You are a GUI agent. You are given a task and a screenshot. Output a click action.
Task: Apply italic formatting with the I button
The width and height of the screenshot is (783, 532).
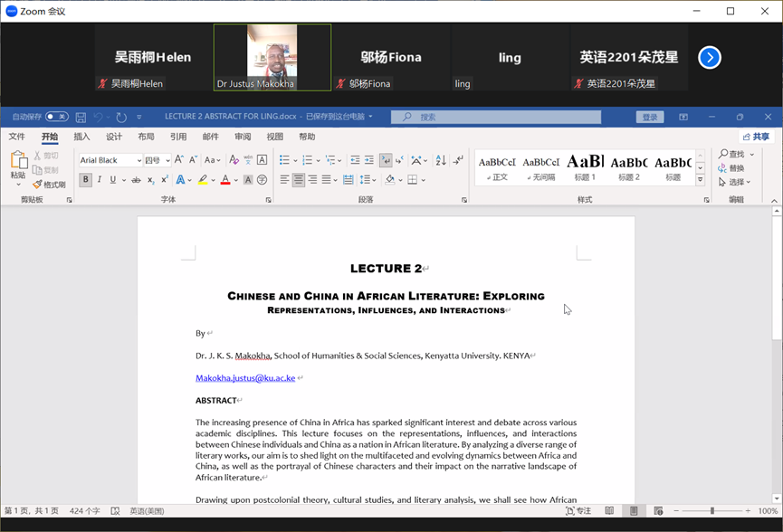coord(99,180)
